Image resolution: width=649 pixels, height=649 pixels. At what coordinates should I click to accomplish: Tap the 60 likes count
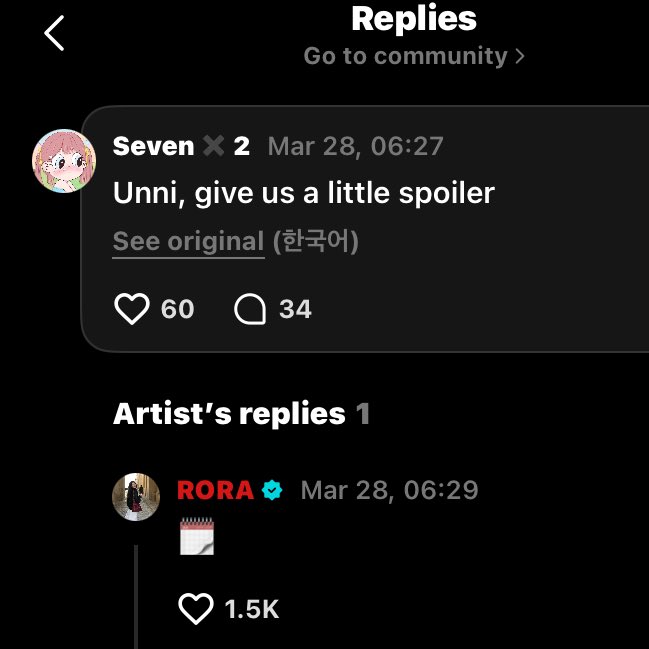point(177,309)
